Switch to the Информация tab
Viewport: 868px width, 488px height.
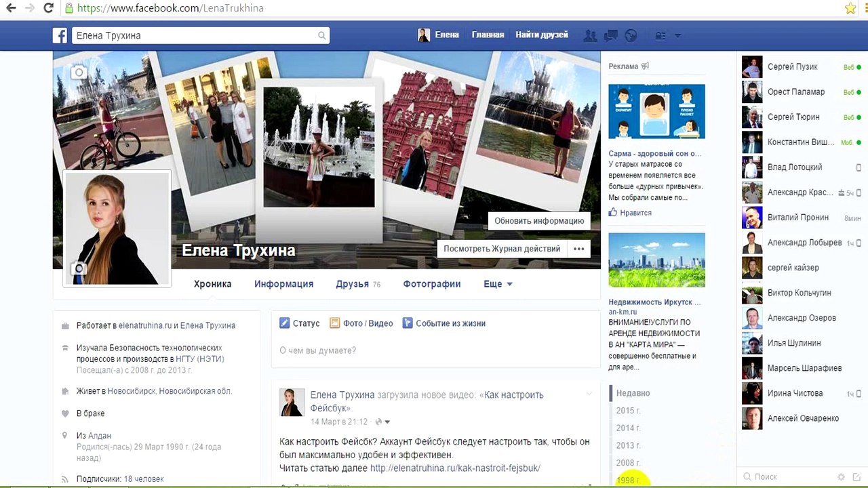click(283, 284)
